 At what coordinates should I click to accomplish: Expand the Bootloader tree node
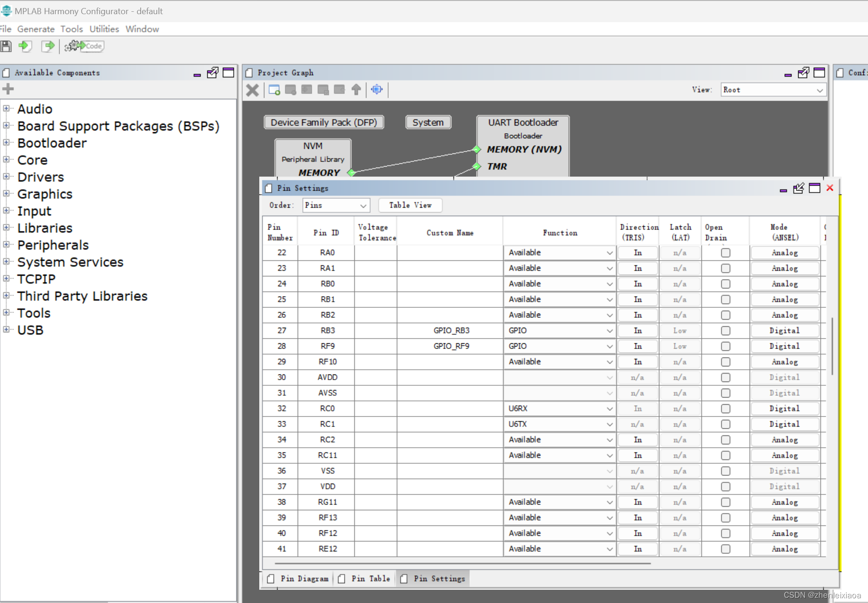pyautogui.click(x=6, y=143)
